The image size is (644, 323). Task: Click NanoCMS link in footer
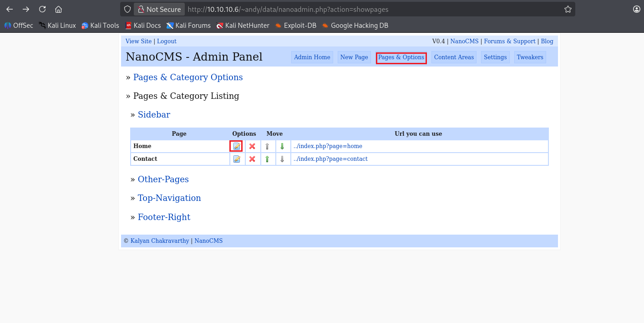point(208,241)
